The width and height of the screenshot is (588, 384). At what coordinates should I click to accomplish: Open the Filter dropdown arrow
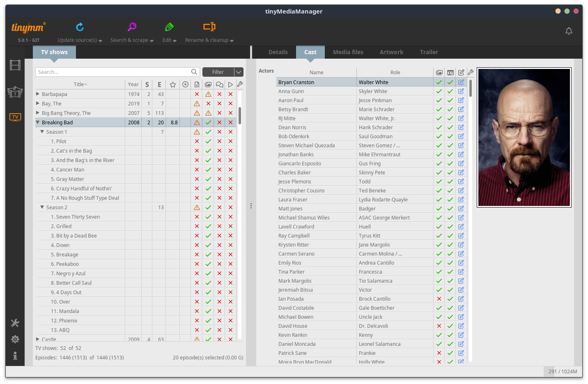[x=239, y=72]
